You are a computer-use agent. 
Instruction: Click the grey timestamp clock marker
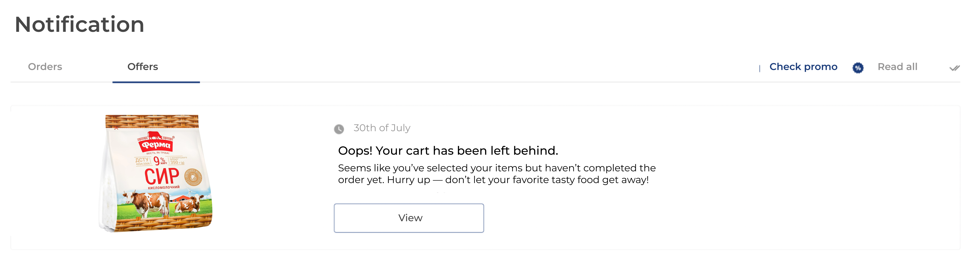click(x=339, y=129)
